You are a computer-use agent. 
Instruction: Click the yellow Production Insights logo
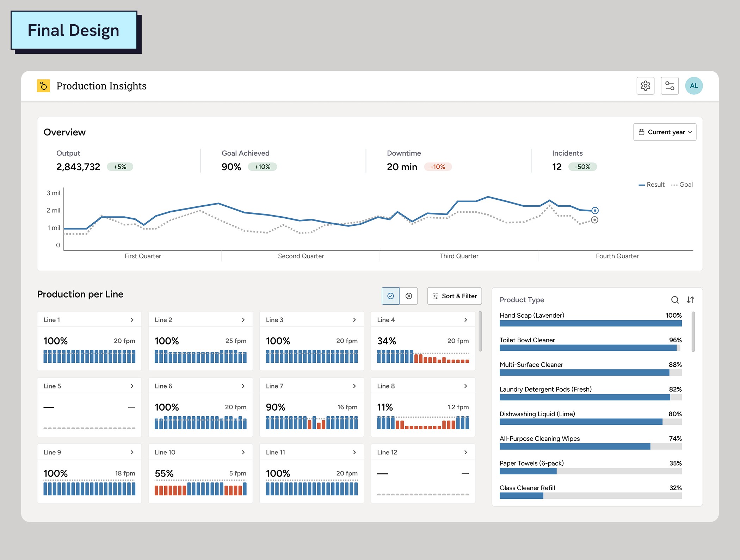(x=43, y=86)
